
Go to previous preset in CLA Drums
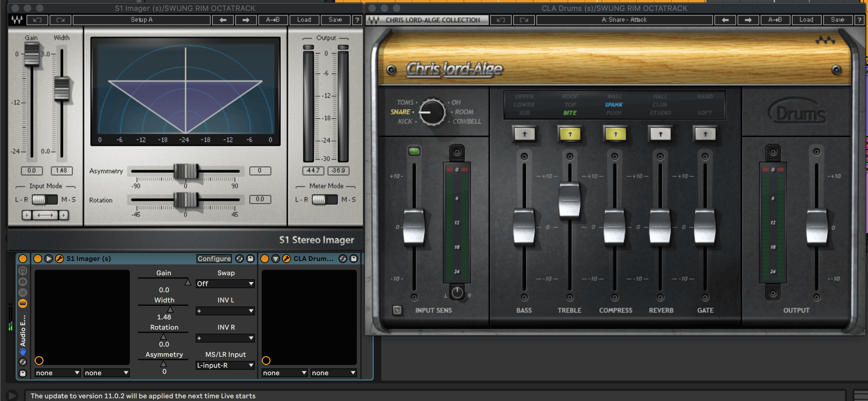tap(725, 20)
